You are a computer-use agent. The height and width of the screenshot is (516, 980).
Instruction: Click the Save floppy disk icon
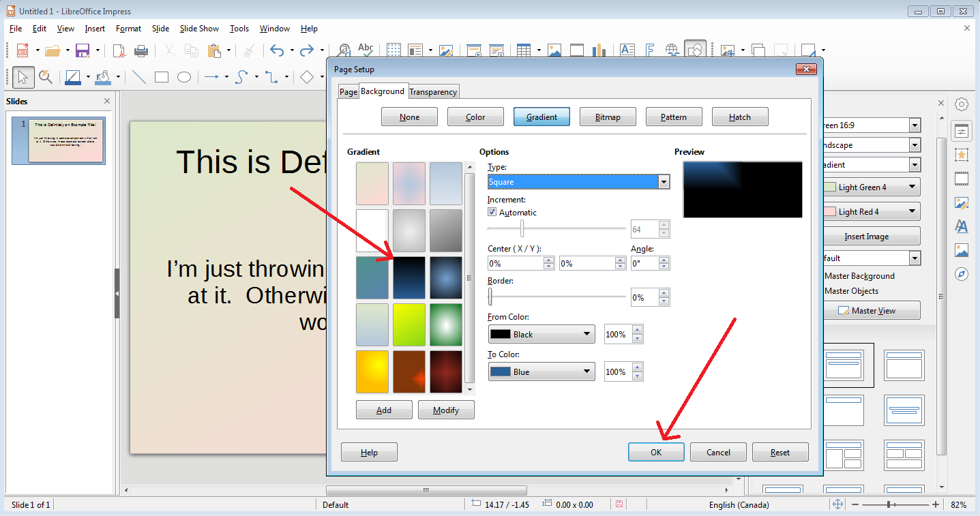(x=83, y=50)
